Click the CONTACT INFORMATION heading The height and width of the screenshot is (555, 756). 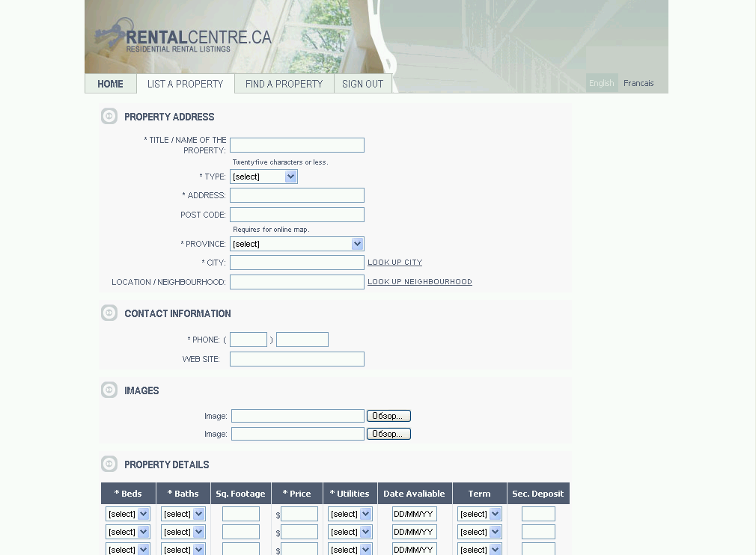177,313
